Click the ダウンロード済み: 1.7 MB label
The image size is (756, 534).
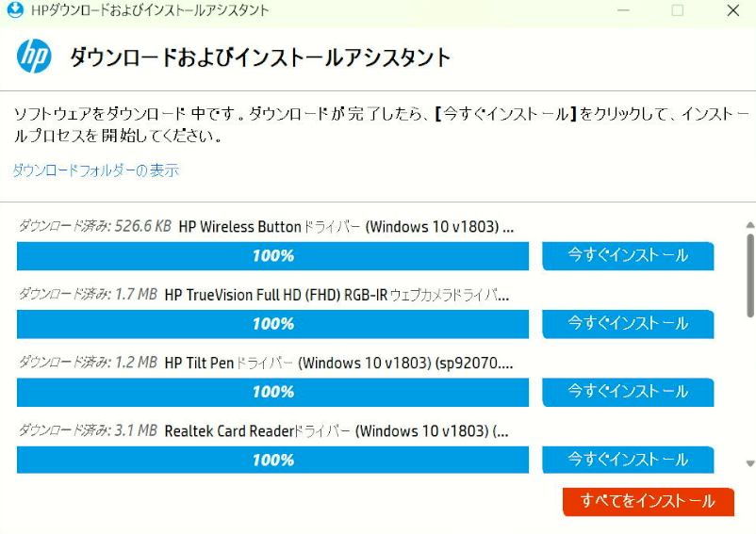[x=88, y=294]
